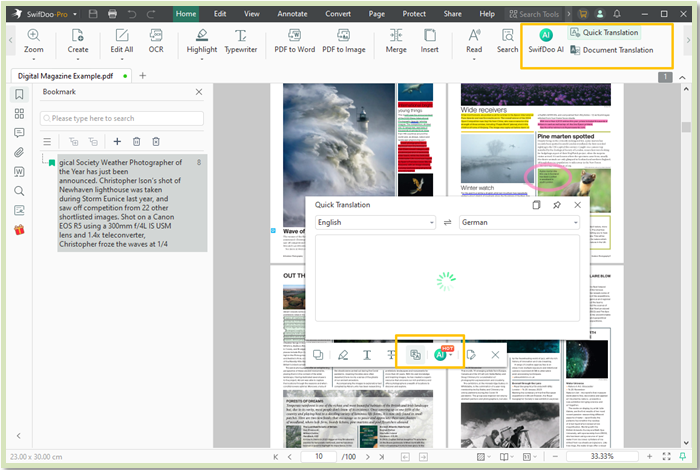Click the bookmark search input field

pos(120,118)
